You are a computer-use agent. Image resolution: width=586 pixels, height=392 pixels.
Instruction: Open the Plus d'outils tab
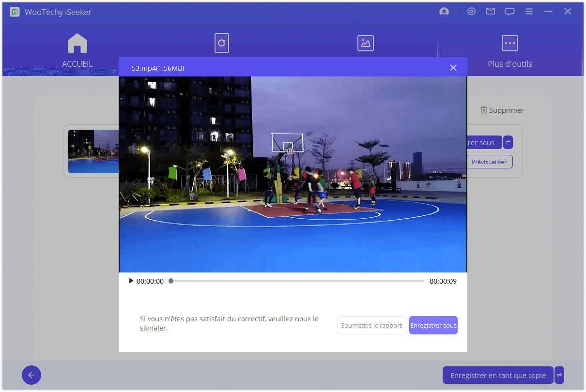click(509, 51)
